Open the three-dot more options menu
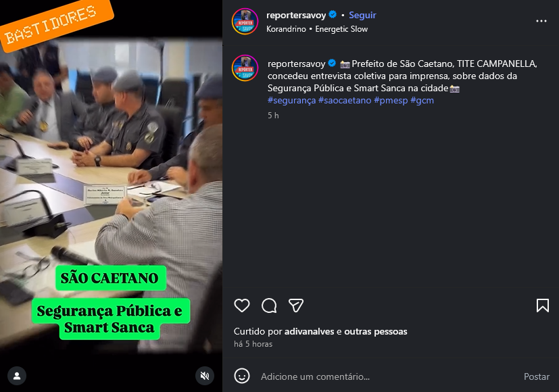 click(541, 21)
